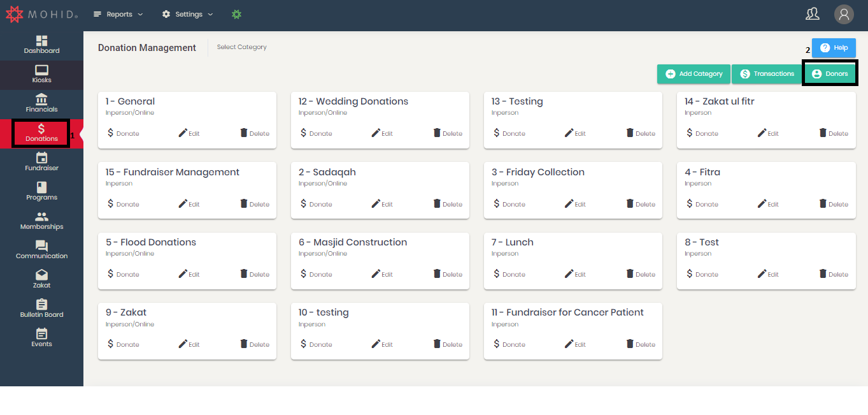Edit the 9 - Zakat category
Viewport: 868px width, 415px height.
click(189, 344)
